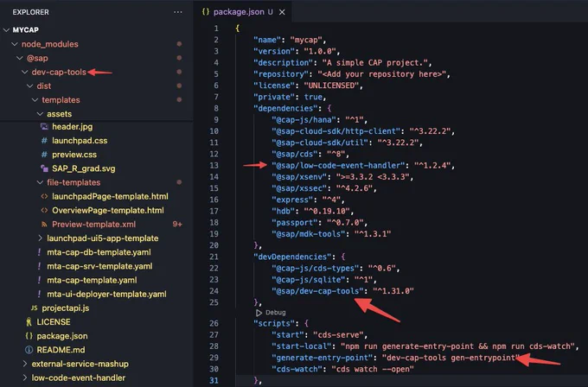Expand the low-code-event-handler folder
The image size is (588, 387).
(25, 377)
